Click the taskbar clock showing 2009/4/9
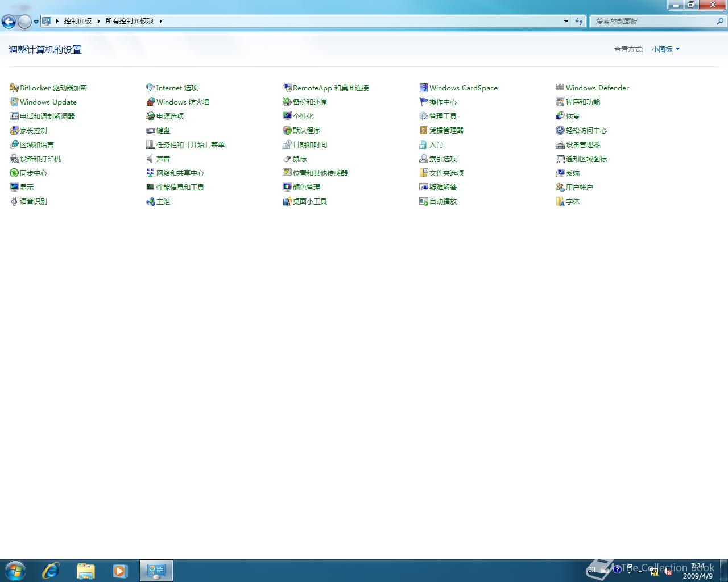Viewport: 728px width, 582px height. click(x=698, y=571)
